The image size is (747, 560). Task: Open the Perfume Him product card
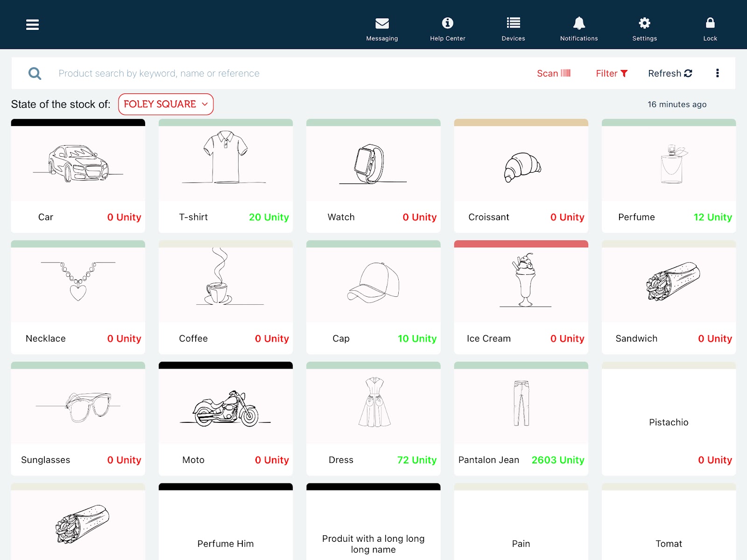226,522
